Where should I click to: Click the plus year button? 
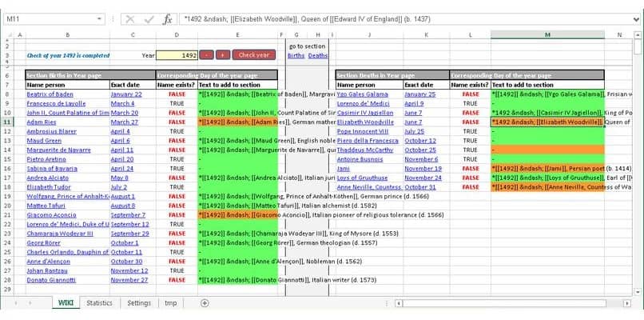[x=223, y=55]
